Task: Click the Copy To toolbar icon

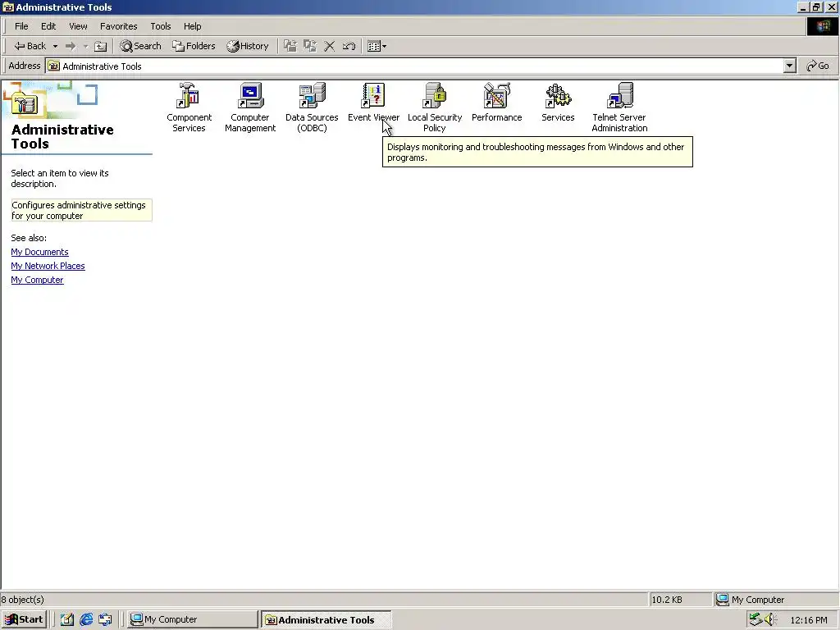Action: (x=309, y=46)
